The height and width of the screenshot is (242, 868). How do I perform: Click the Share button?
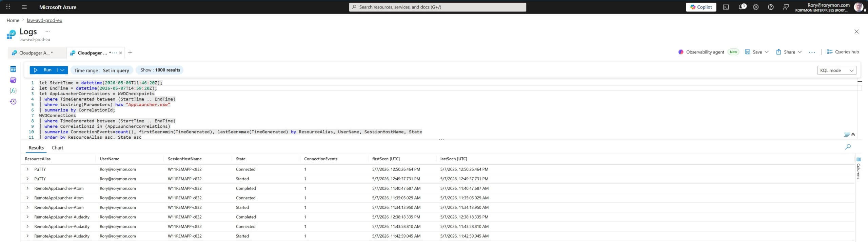coord(786,52)
